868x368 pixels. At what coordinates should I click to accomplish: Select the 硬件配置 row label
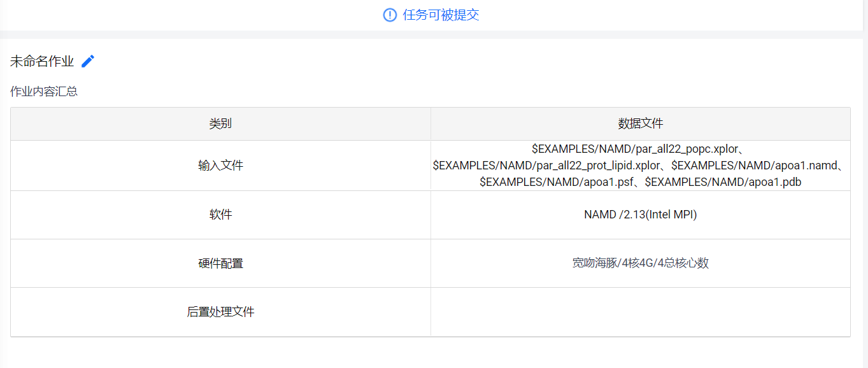click(x=220, y=263)
